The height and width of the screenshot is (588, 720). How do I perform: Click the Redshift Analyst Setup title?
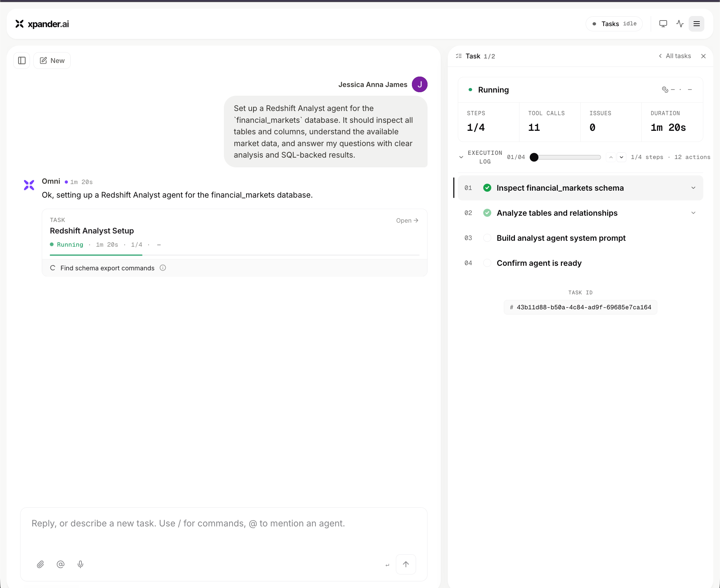(x=92, y=231)
